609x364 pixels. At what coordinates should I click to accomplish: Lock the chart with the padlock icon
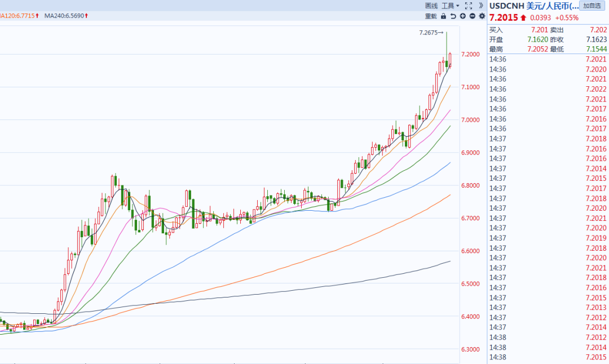pyautogui.click(x=443, y=16)
